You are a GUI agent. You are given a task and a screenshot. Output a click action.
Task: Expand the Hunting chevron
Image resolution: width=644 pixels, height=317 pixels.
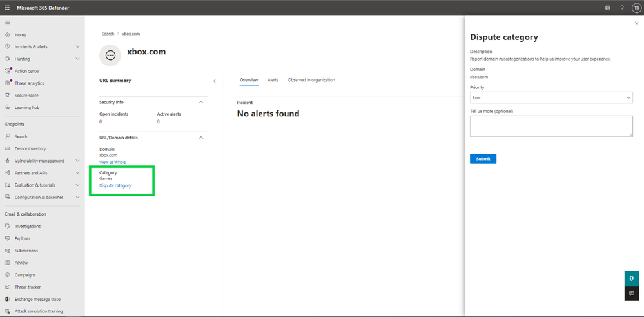[77, 59]
